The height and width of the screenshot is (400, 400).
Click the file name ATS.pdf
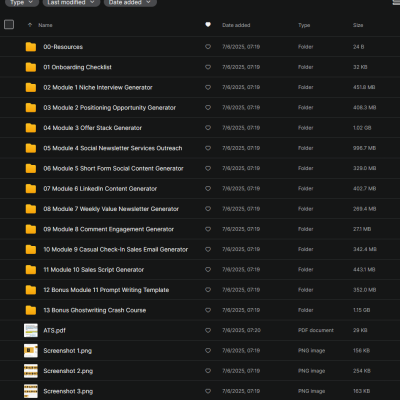54,331
